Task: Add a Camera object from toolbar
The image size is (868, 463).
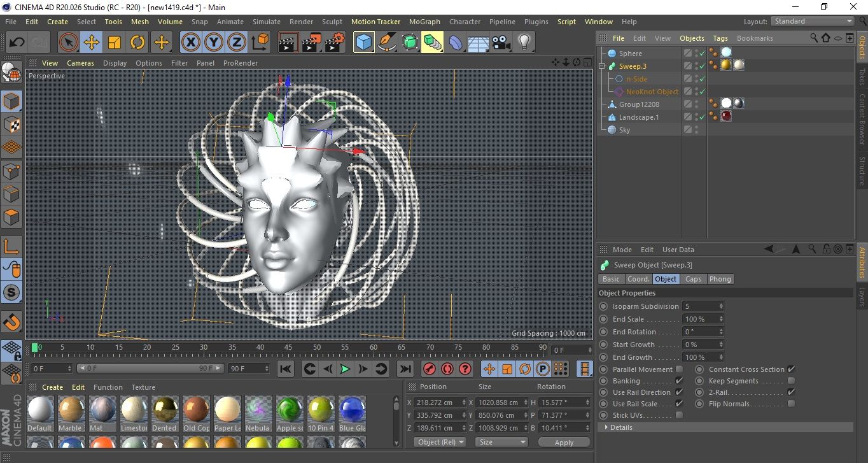Action: [x=501, y=43]
